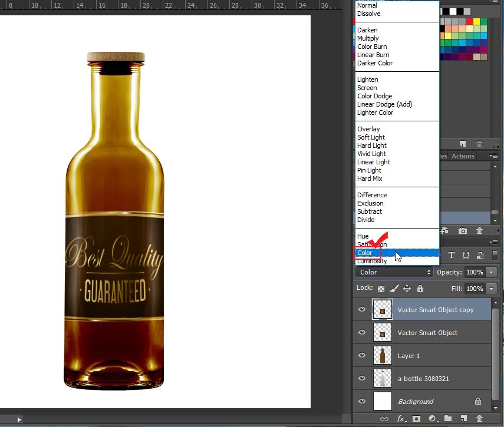Filter layers by shape icon
The width and height of the screenshot is (504, 427).
[466, 255]
